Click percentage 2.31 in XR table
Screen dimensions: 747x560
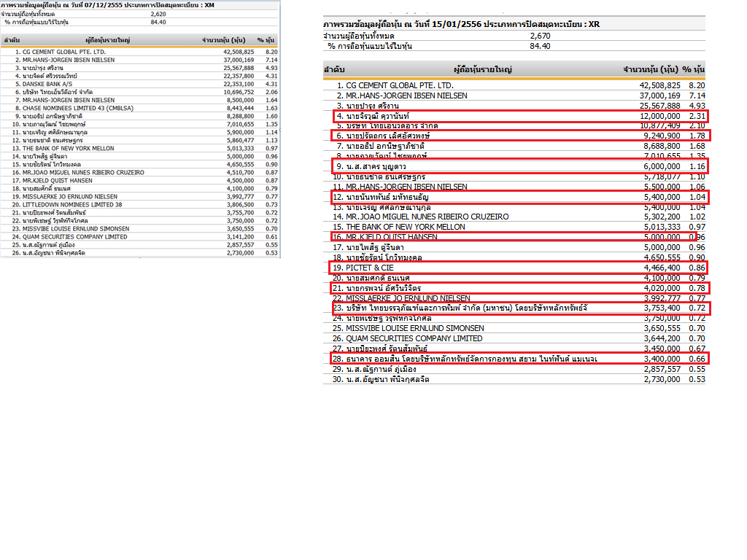(x=697, y=116)
